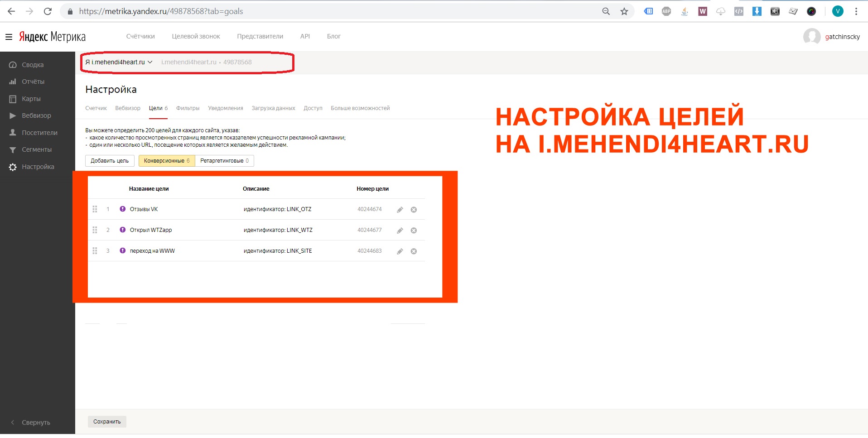868x438 pixels.
Task: Bookmark this page with the star icon
Action: point(624,11)
